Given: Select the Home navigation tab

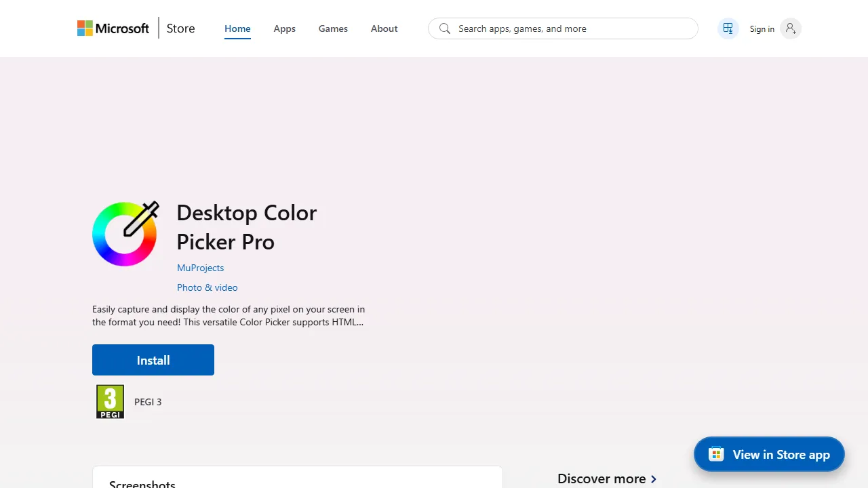Looking at the screenshot, I should tap(237, 28).
